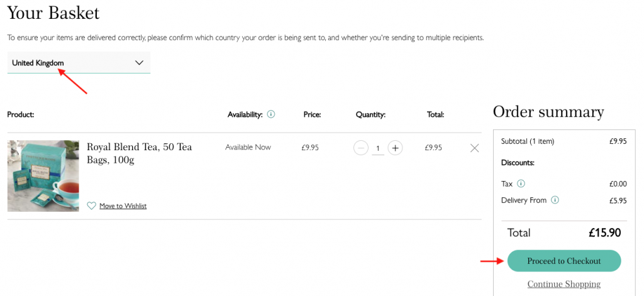Click the info icon beside Availability
Viewport: 644px width, 296px height.
[271, 114]
